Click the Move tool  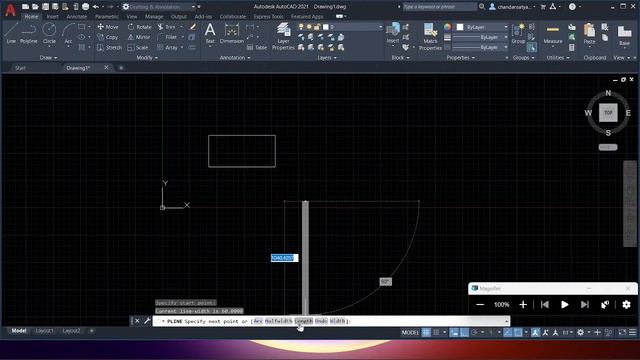point(108,27)
